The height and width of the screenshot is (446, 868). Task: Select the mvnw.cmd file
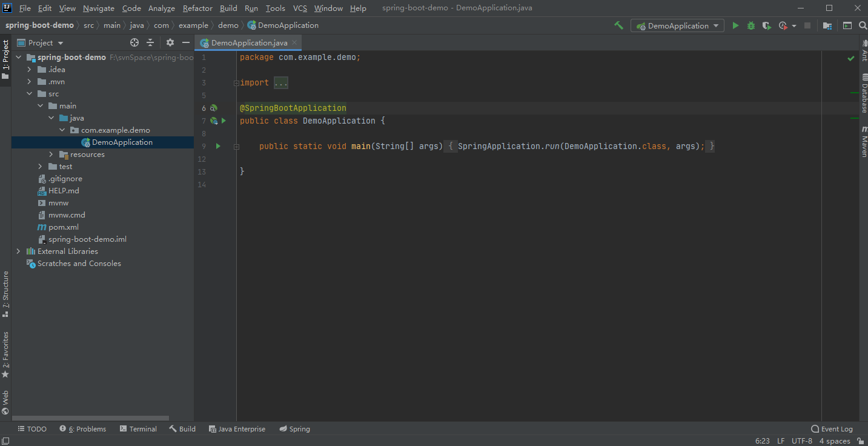(x=61, y=215)
